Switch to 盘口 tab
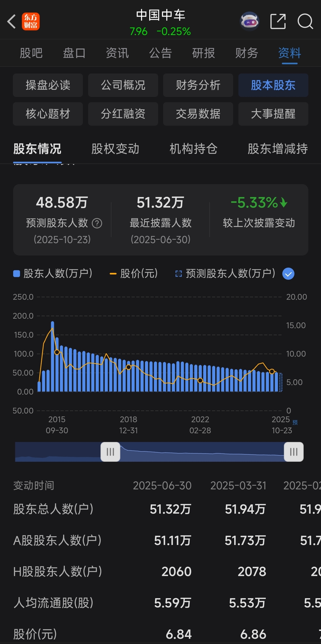This screenshot has width=321, height=644. click(74, 53)
